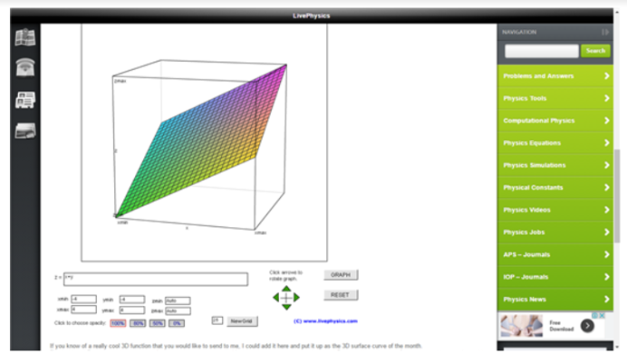This screenshot has height=364, width=627.
Task: Click the GRAPH button
Action: pos(341,275)
